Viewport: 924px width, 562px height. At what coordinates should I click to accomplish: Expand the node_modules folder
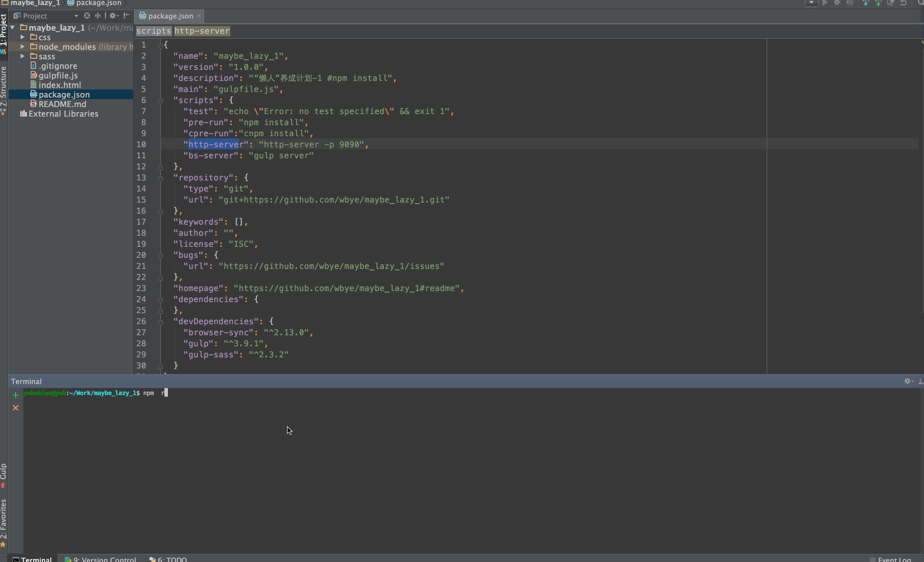click(x=23, y=47)
